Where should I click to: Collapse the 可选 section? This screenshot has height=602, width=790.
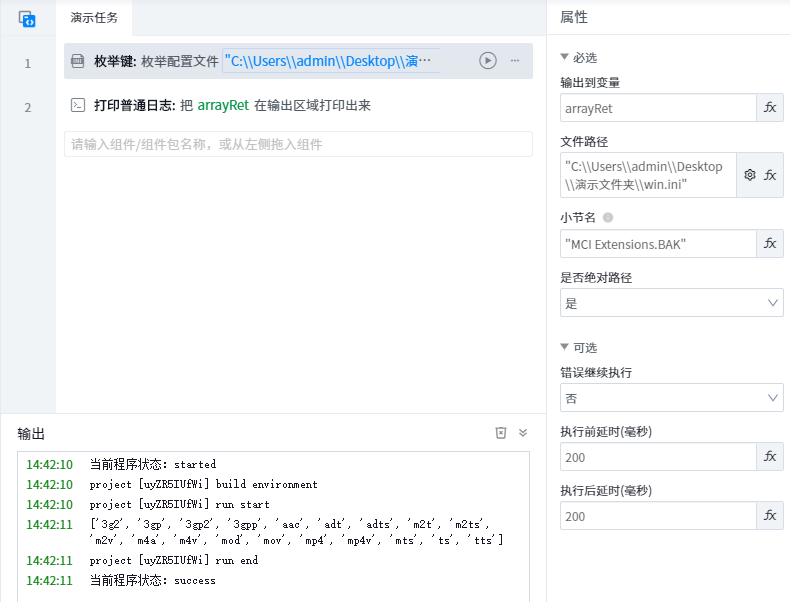coord(565,348)
